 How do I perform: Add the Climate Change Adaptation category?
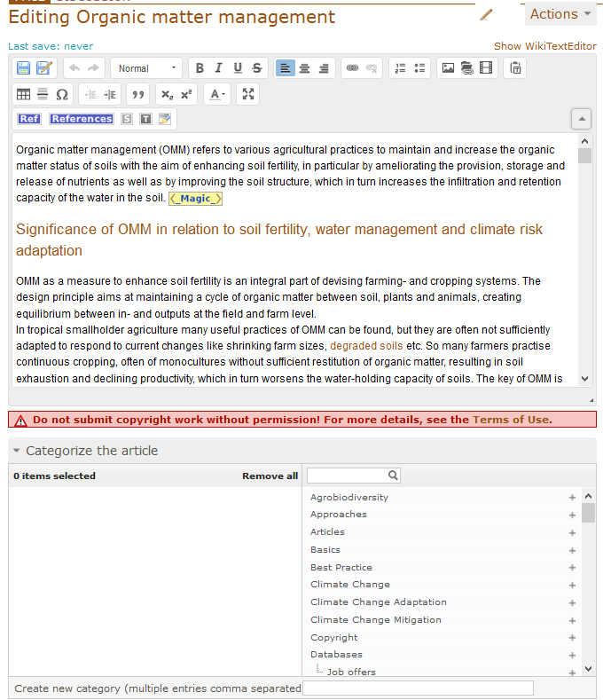click(x=573, y=602)
